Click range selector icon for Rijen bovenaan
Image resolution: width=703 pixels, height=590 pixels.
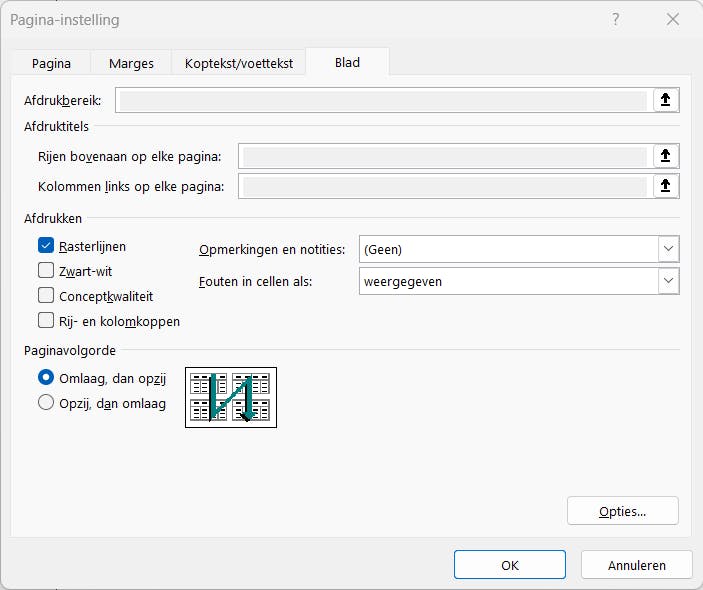666,156
